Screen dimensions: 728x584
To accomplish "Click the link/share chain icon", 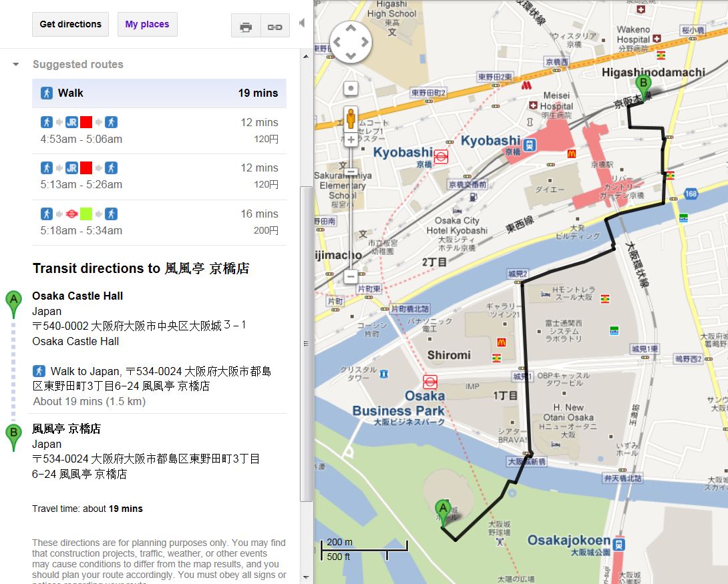I will pyautogui.click(x=275, y=27).
